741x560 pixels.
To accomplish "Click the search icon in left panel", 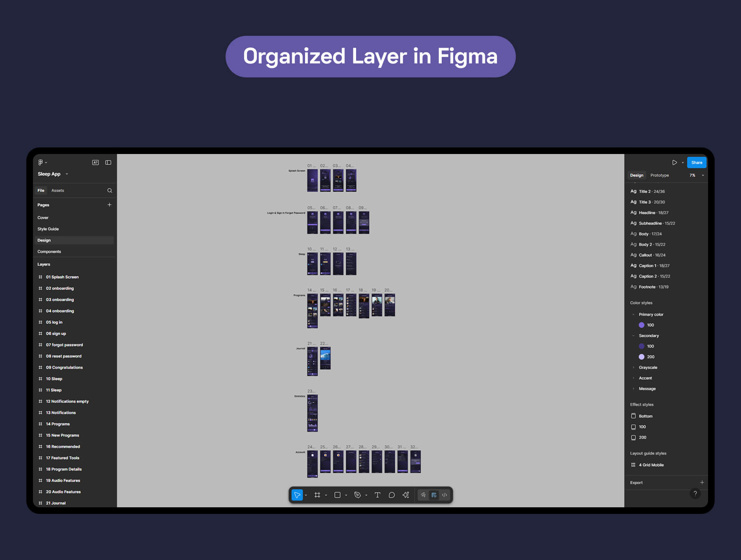I will 110,191.
